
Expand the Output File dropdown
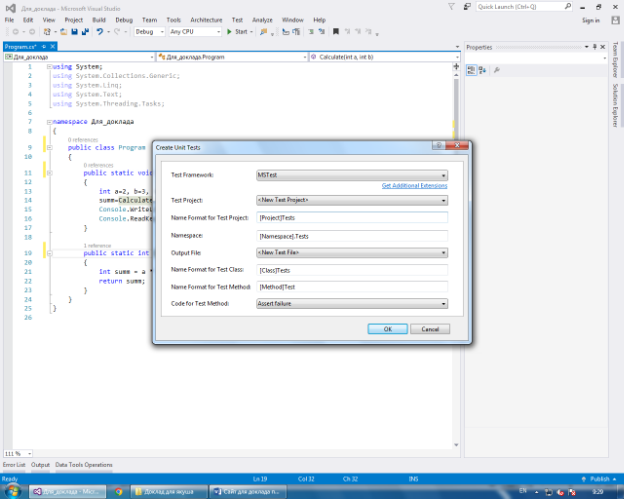[x=351, y=252]
